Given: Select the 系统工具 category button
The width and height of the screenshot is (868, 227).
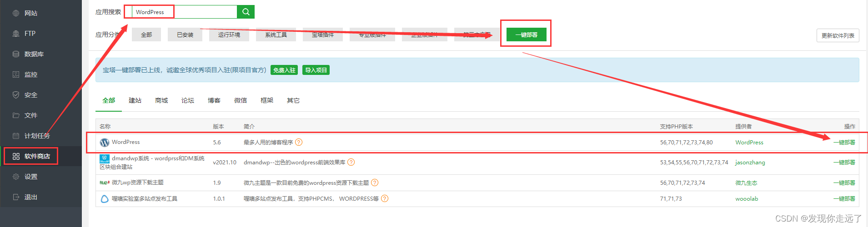Looking at the screenshot, I should point(276,35).
